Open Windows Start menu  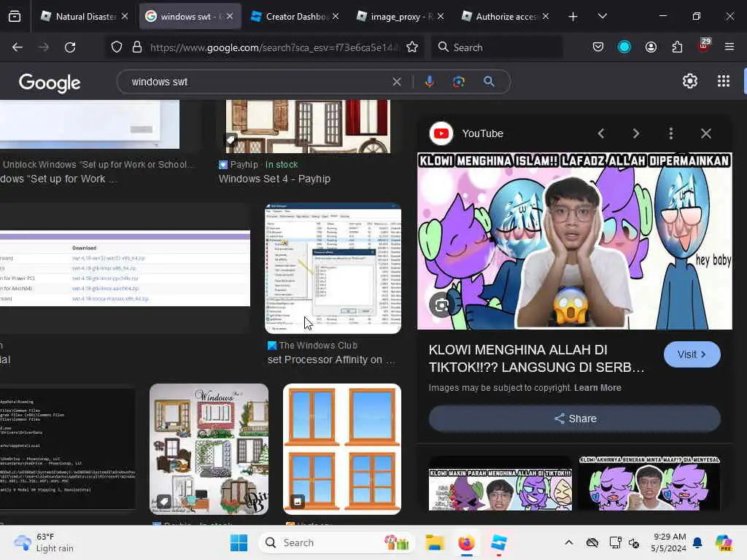point(239,542)
